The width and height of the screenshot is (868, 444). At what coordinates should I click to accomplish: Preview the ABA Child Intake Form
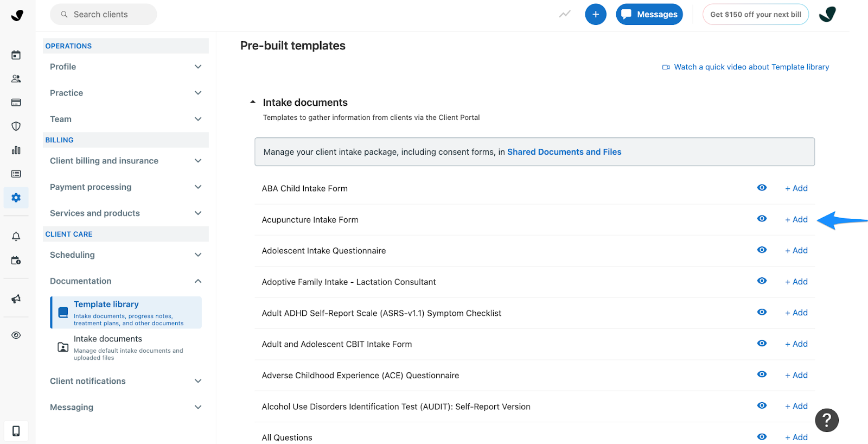[762, 188]
